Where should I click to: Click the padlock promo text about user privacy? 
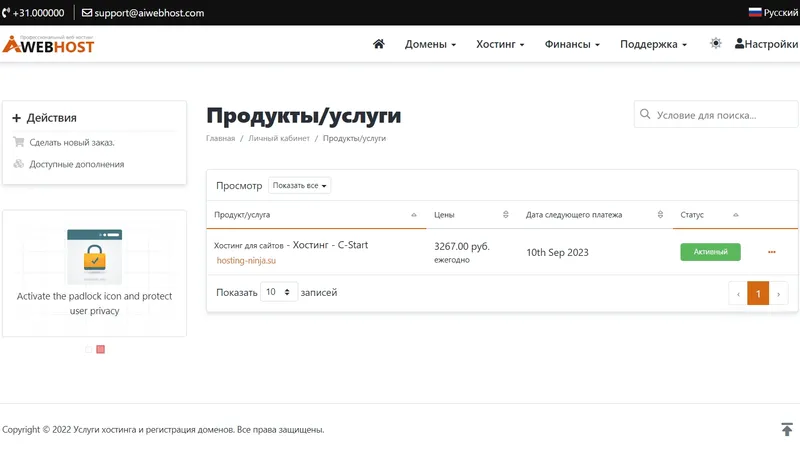tap(94, 303)
